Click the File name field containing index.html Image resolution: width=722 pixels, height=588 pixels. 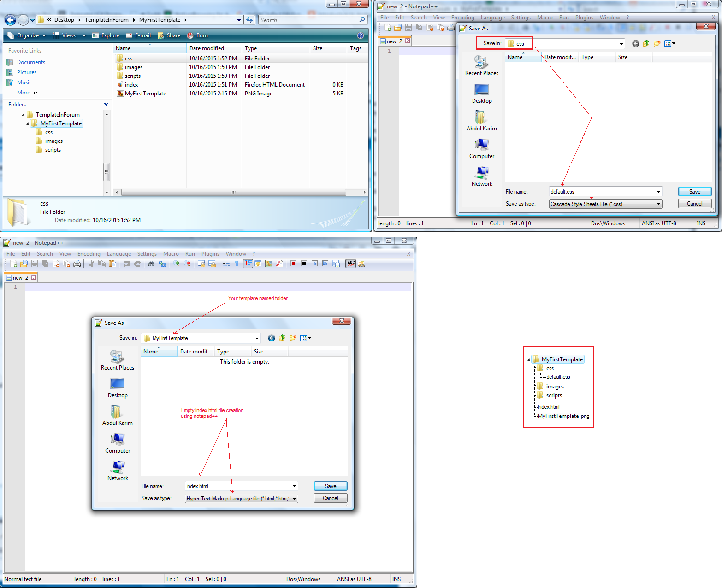click(237, 486)
